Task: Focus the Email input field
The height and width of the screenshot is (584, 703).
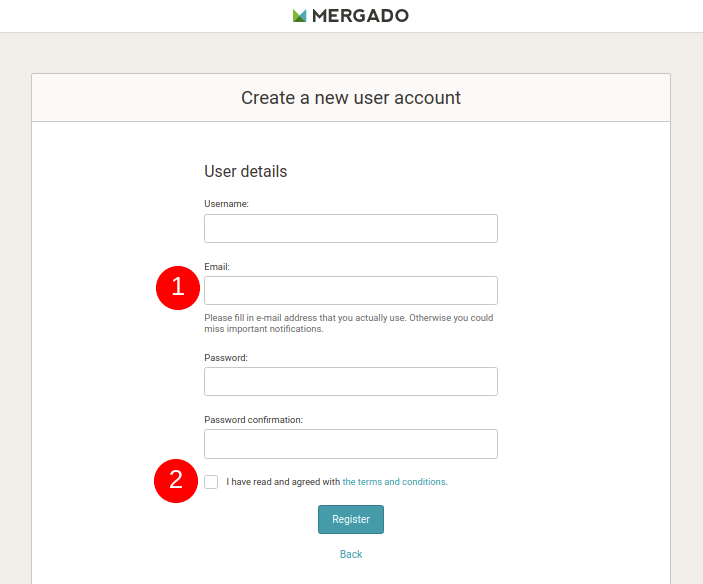Action: click(351, 290)
